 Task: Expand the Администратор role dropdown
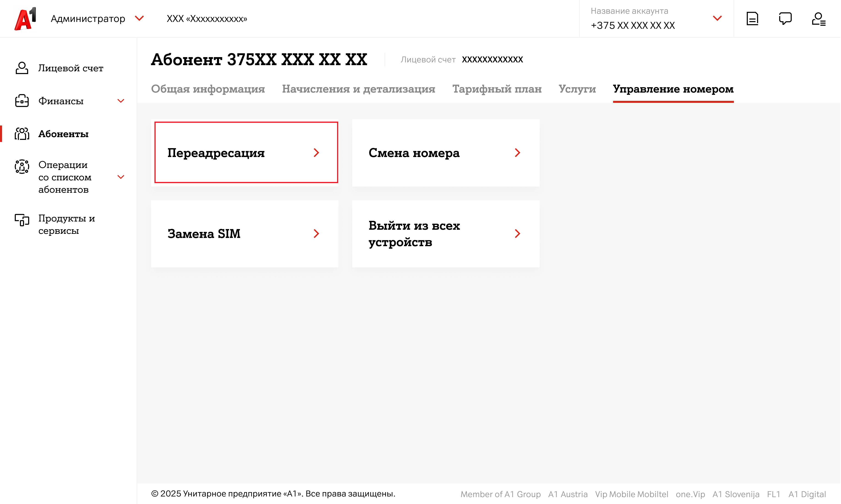[x=139, y=18]
